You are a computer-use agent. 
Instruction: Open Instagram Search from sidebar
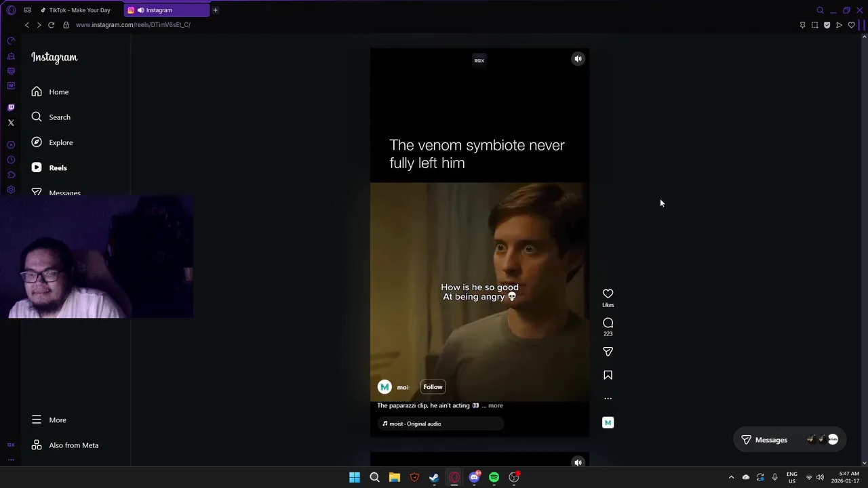[x=51, y=117]
